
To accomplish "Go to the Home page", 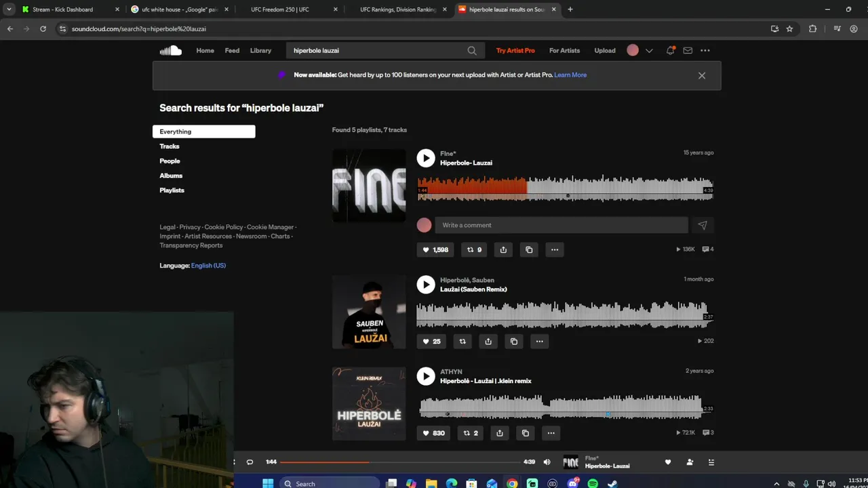I will coord(205,50).
